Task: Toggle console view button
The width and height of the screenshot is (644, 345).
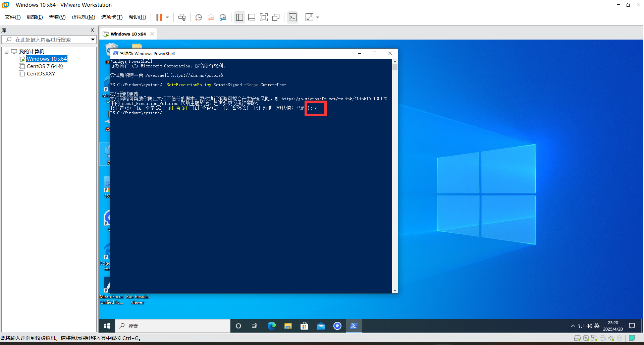Action: click(x=292, y=17)
